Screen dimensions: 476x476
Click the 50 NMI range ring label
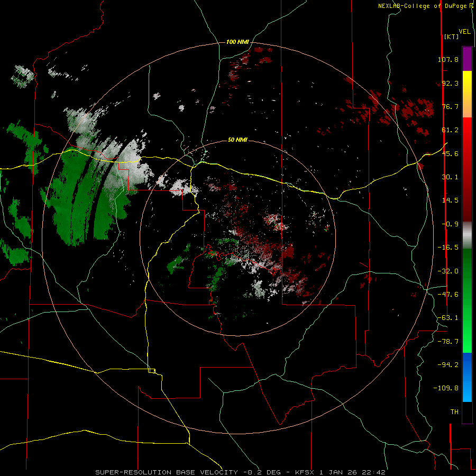[237, 140]
